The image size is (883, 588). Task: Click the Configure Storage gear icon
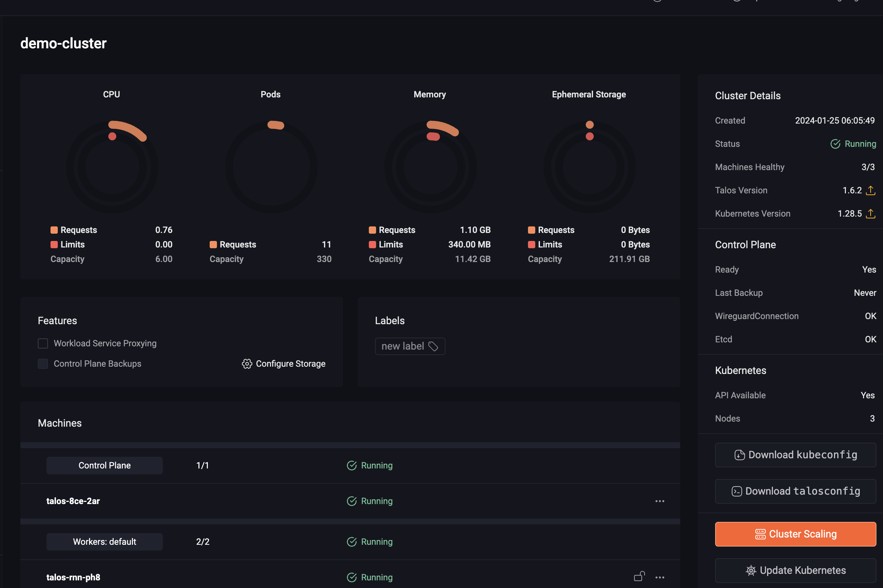coord(247,364)
